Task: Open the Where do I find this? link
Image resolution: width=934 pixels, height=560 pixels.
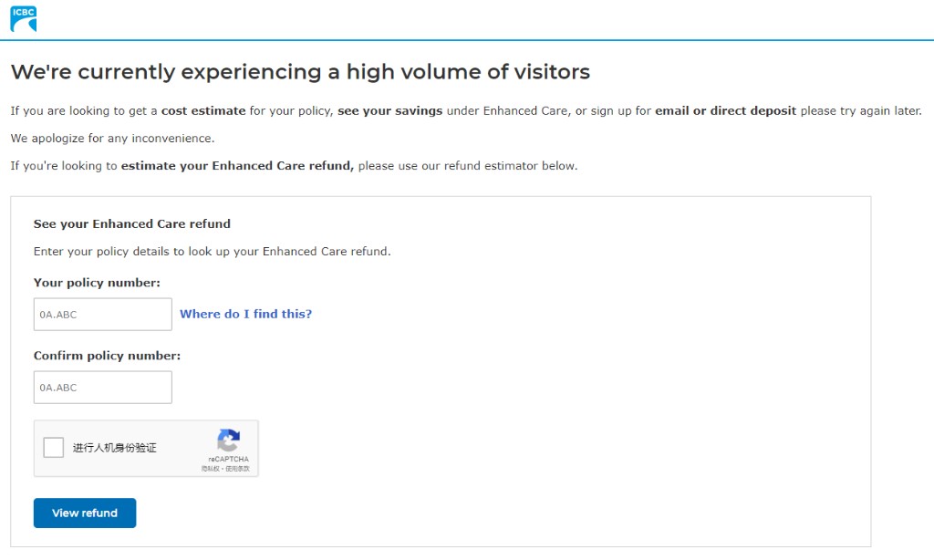Action: pos(246,314)
